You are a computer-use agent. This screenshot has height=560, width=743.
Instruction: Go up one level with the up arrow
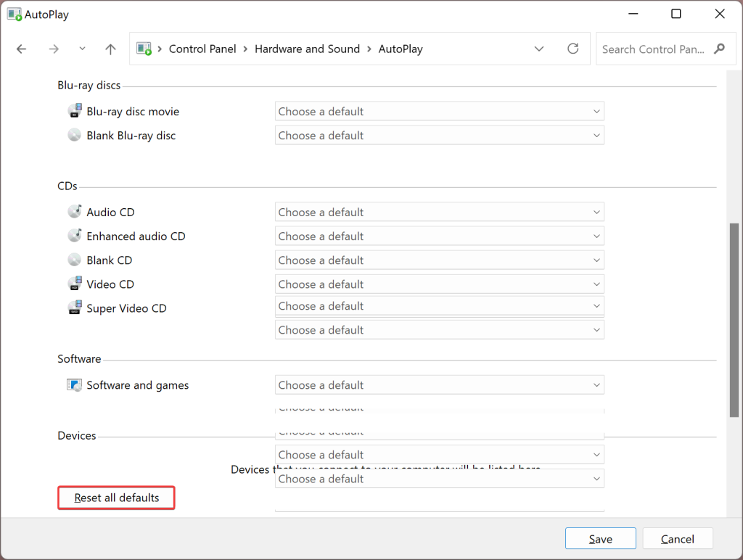pyautogui.click(x=110, y=49)
